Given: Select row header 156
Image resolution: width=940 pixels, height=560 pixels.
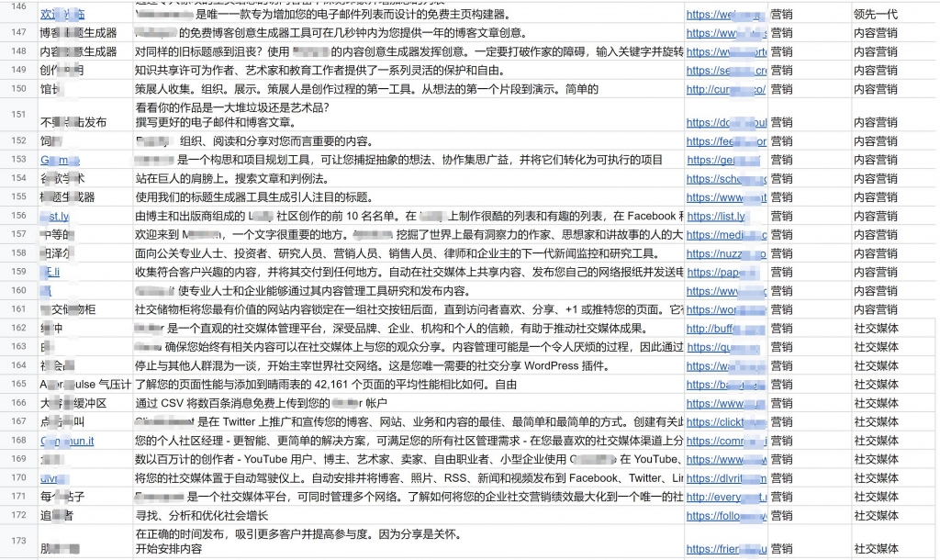Looking at the screenshot, I should tap(19, 215).
